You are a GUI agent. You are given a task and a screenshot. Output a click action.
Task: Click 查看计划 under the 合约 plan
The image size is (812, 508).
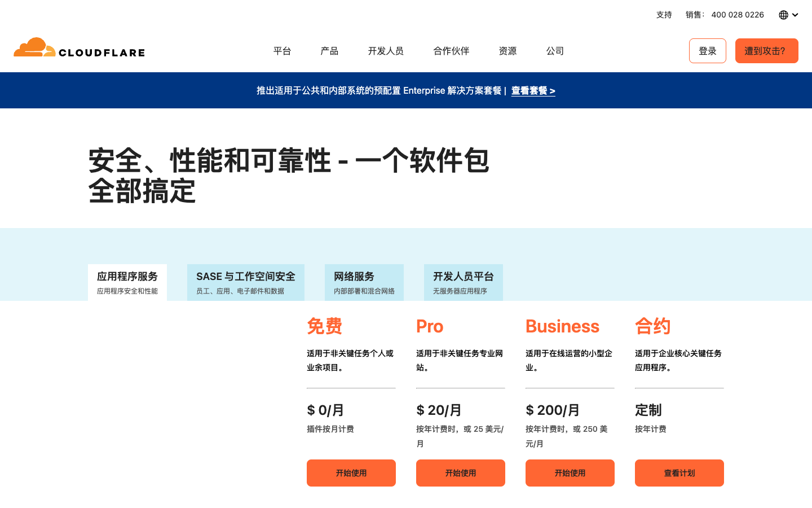pyautogui.click(x=679, y=473)
